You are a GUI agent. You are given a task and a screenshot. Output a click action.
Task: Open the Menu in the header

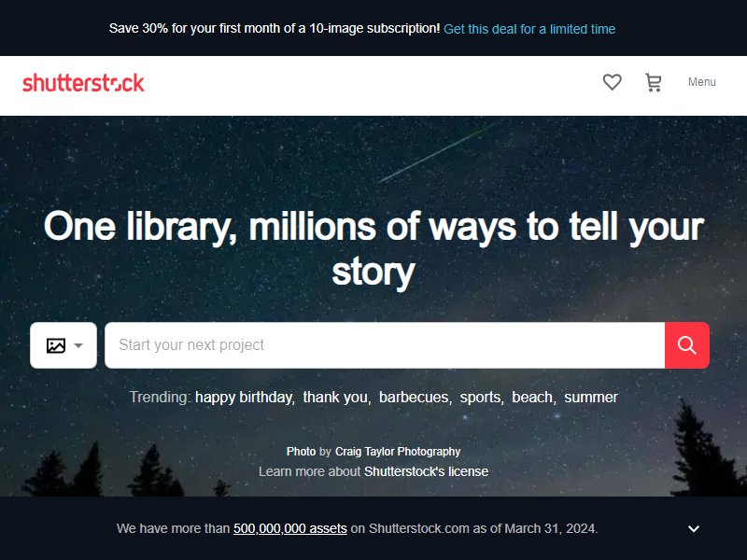pyautogui.click(x=701, y=82)
